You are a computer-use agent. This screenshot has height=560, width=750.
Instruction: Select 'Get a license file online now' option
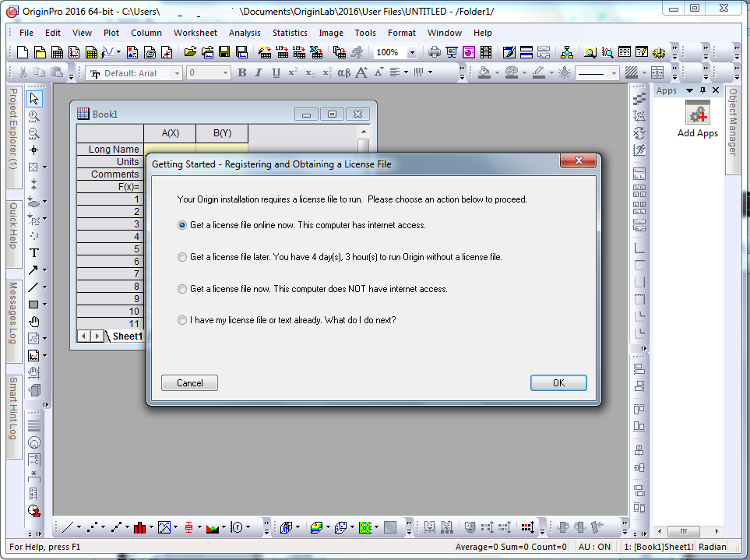182,225
